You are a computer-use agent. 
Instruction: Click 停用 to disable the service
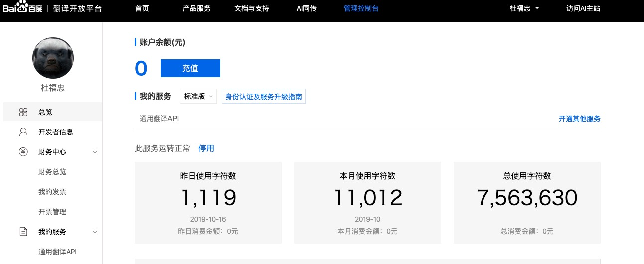206,148
